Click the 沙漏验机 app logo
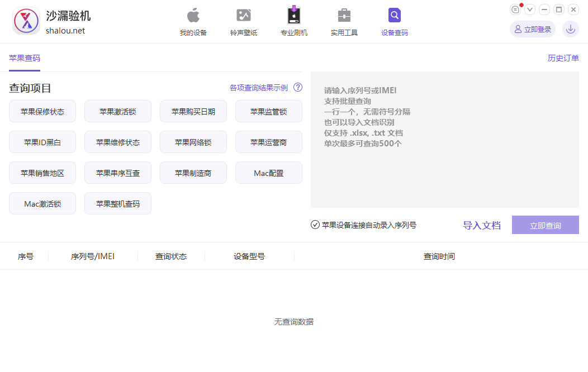Screen dimensions: 588x372 pyautogui.click(x=26, y=21)
